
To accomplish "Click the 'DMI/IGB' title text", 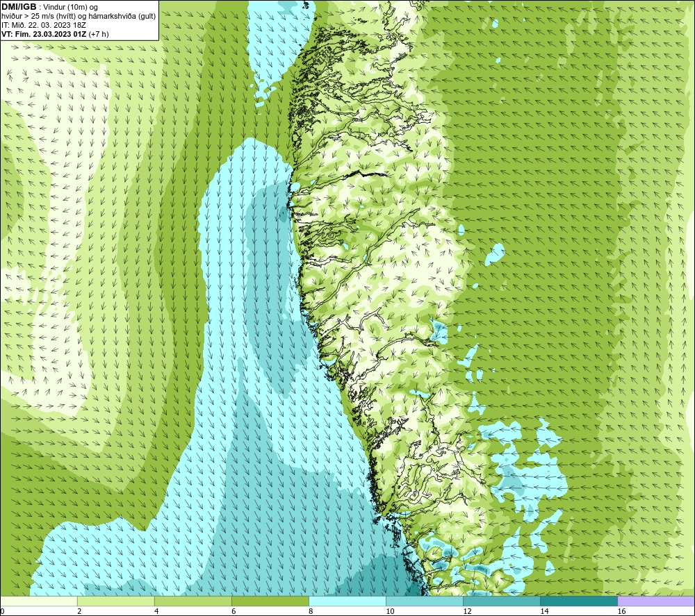I will [19, 7].
